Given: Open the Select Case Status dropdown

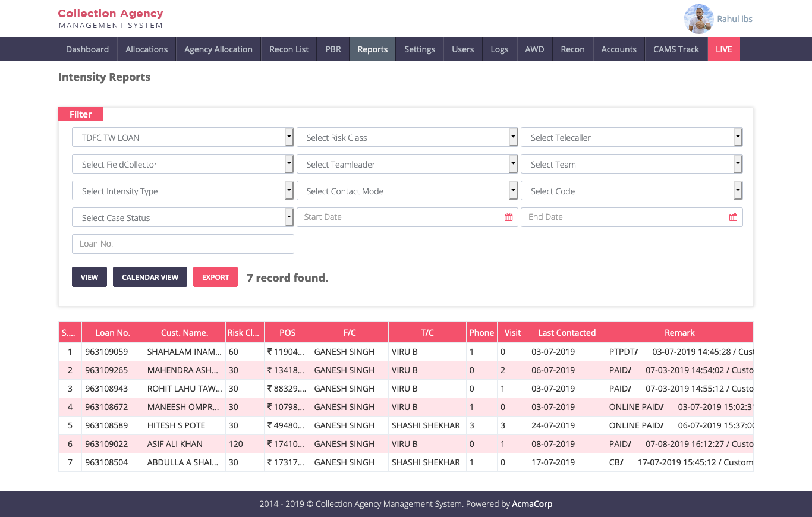Looking at the screenshot, I should (183, 217).
